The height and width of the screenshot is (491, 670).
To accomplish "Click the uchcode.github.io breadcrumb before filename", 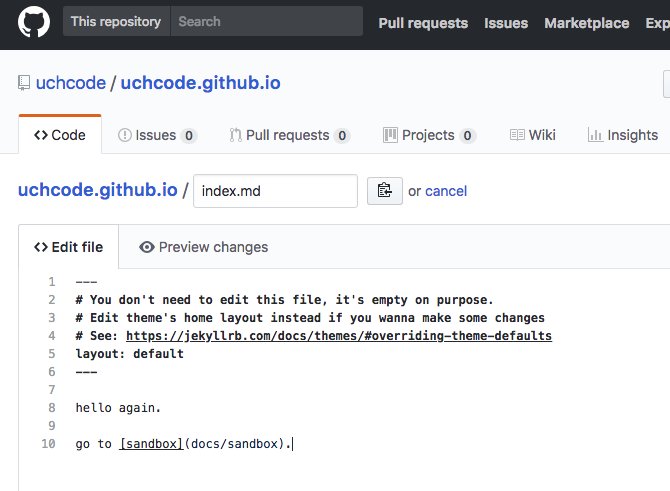I will [x=97, y=190].
